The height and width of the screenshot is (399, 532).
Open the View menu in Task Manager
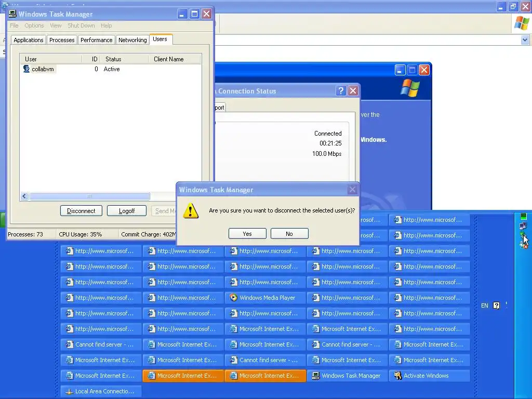click(x=56, y=25)
